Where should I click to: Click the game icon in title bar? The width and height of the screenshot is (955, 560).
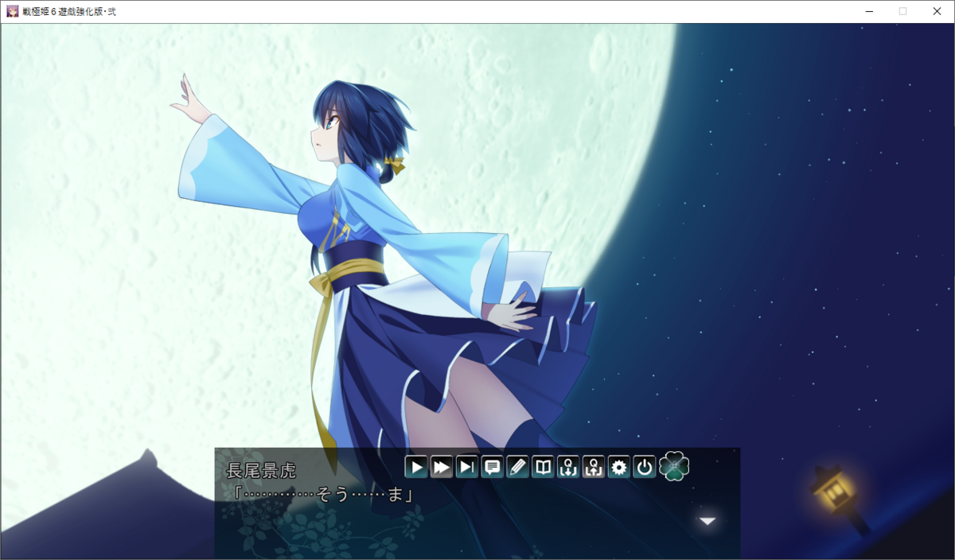click(12, 11)
